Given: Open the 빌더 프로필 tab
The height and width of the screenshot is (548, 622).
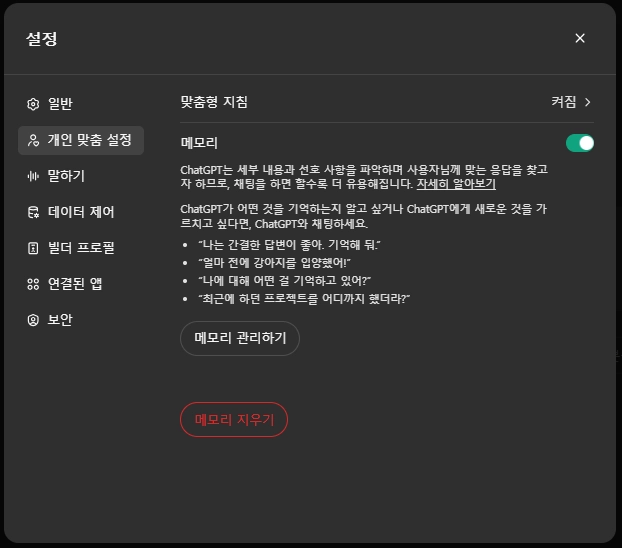Looking at the screenshot, I should [81, 248].
